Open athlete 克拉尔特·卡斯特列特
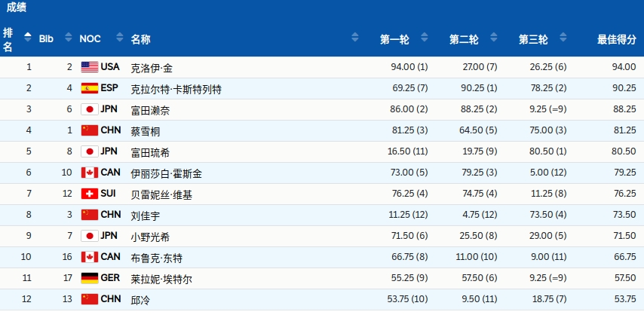This screenshot has height=318, width=644. 176,89
